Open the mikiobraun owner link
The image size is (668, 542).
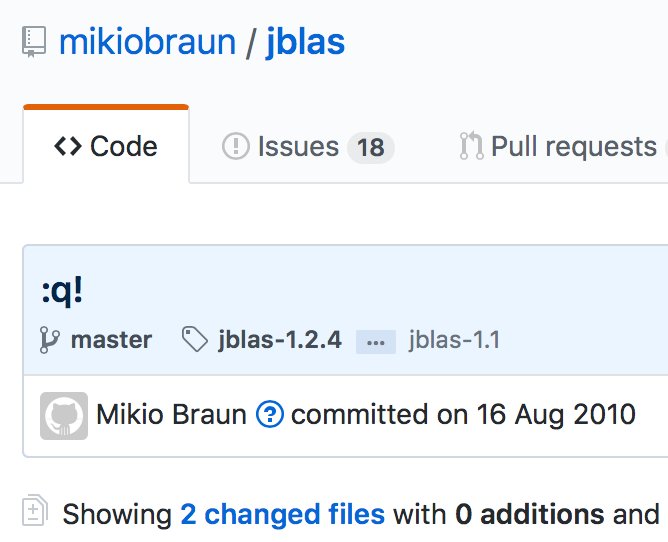[x=147, y=42]
